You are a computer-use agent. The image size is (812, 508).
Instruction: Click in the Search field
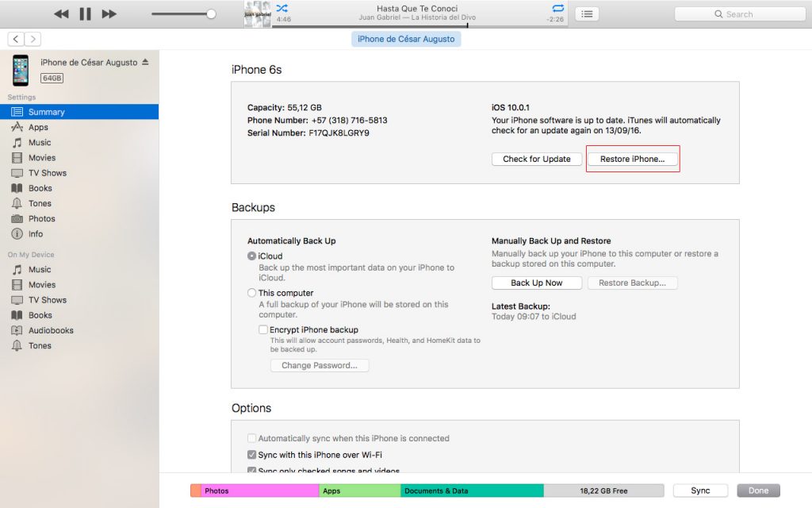point(740,14)
